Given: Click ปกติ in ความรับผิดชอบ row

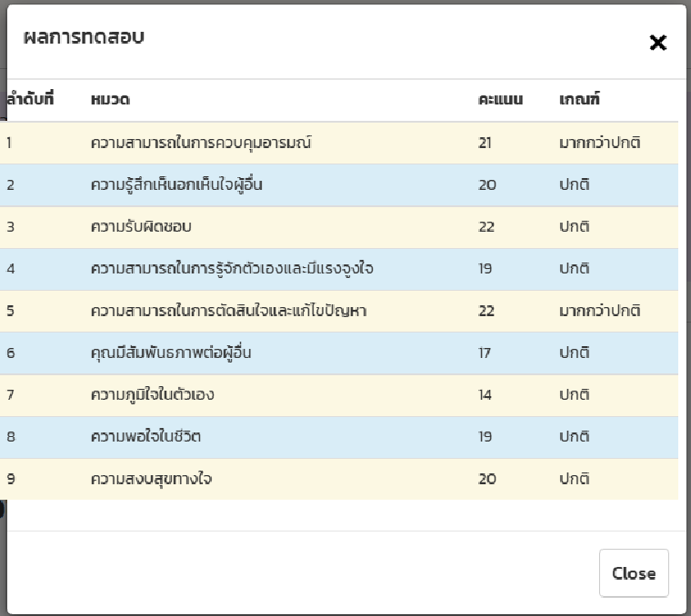Looking at the screenshot, I should click(x=575, y=227).
